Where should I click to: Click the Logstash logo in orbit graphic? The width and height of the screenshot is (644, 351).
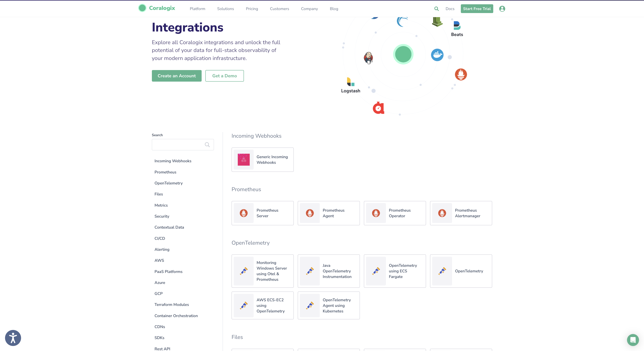click(351, 85)
